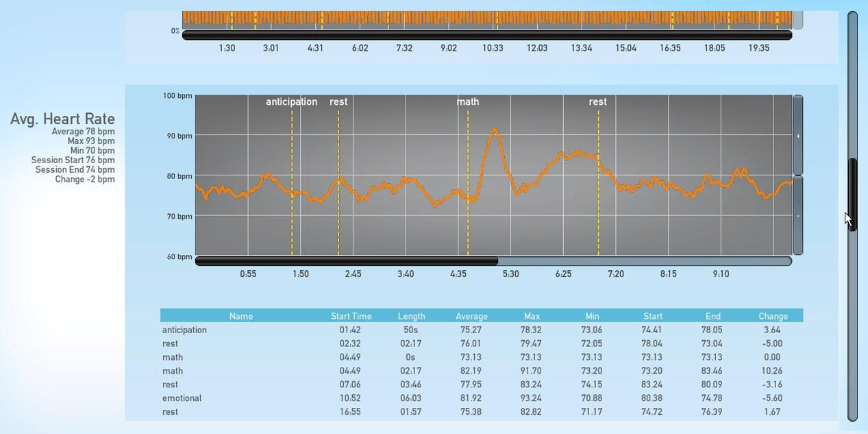
Task: Sort the table by the Average column
Action: point(471,316)
